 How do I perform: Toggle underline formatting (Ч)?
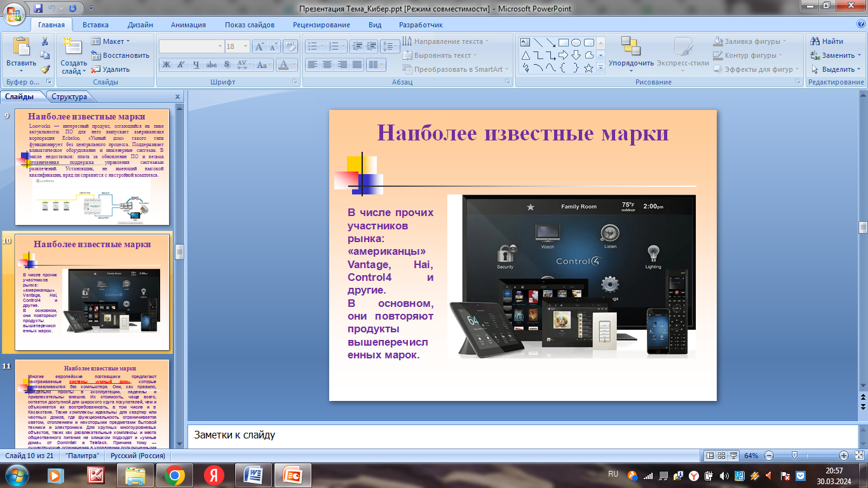(196, 65)
